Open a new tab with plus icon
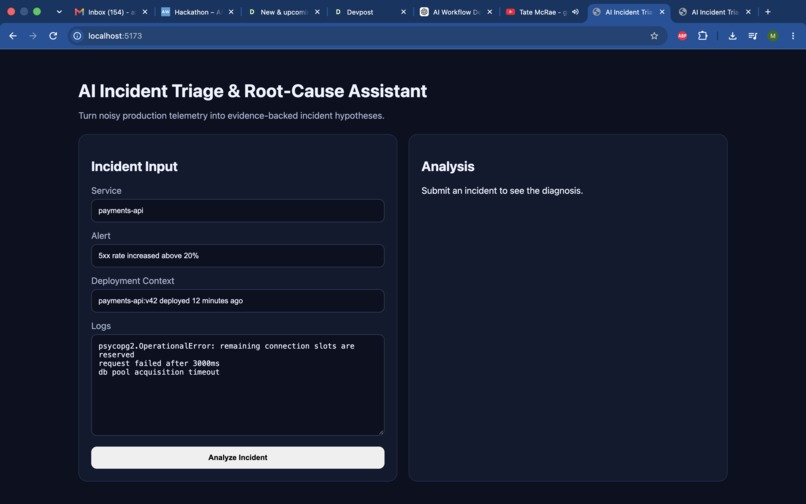The height and width of the screenshot is (504, 806). pos(767,12)
